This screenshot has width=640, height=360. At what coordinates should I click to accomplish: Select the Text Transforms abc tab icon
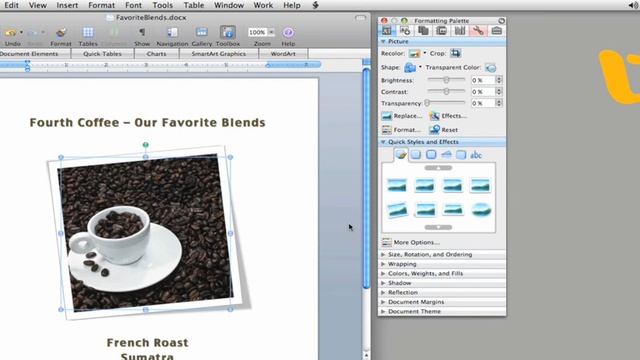point(476,155)
